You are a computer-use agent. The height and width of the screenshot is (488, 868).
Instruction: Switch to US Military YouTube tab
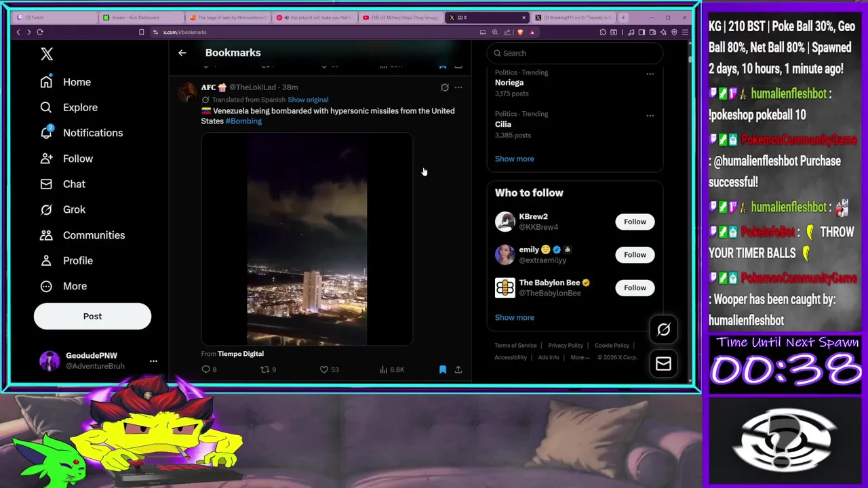click(x=400, y=17)
